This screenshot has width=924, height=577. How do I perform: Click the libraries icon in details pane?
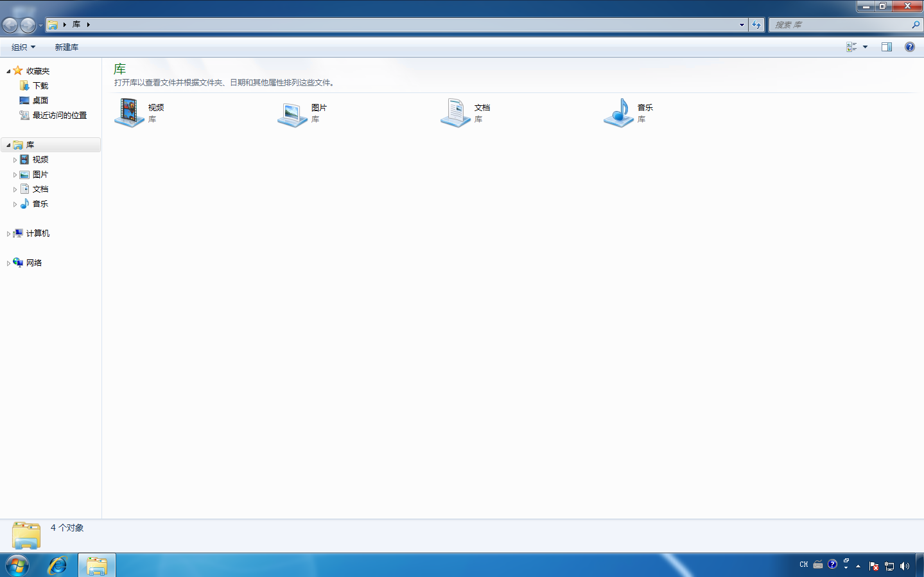pos(26,535)
